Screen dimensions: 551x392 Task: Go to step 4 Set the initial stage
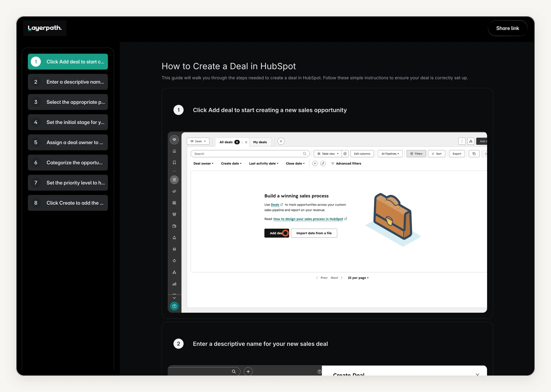pos(68,122)
